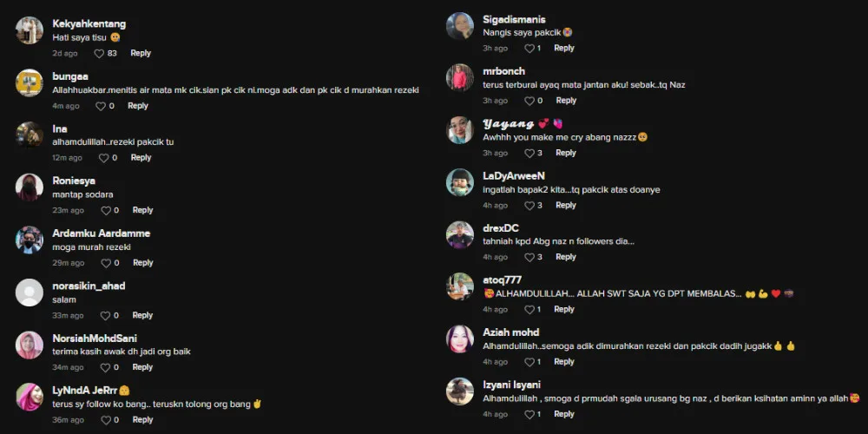Like Roniesya's mantap sodara comment
Screen dimensions: 868x434
tap(106, 211)
